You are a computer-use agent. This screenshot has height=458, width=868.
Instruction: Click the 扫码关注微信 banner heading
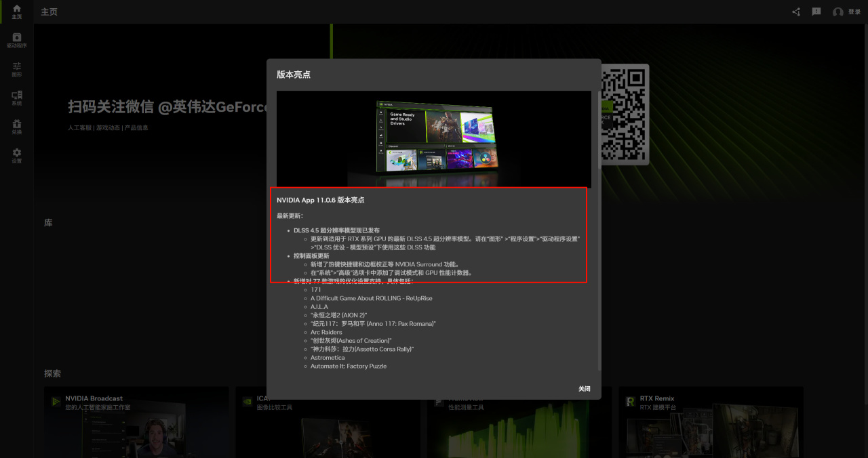[x=169, y=107]
